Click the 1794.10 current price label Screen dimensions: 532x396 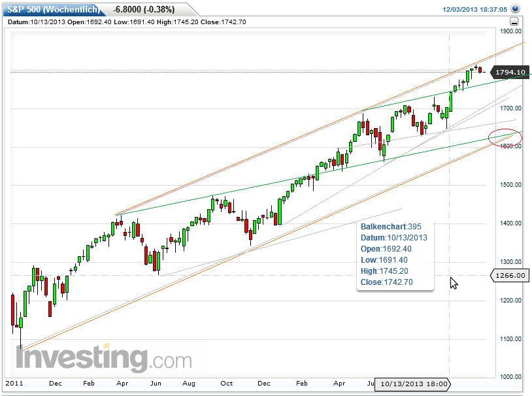point(510,72)
